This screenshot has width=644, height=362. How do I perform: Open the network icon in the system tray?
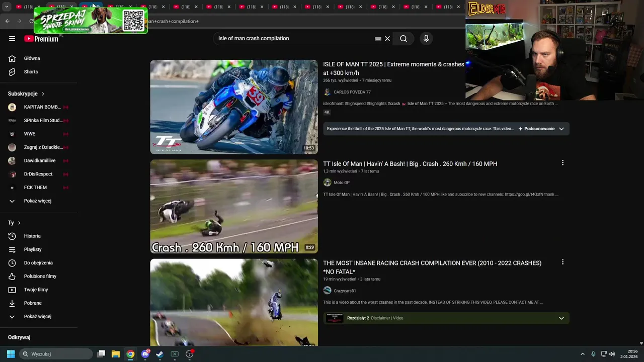[604, 354]
